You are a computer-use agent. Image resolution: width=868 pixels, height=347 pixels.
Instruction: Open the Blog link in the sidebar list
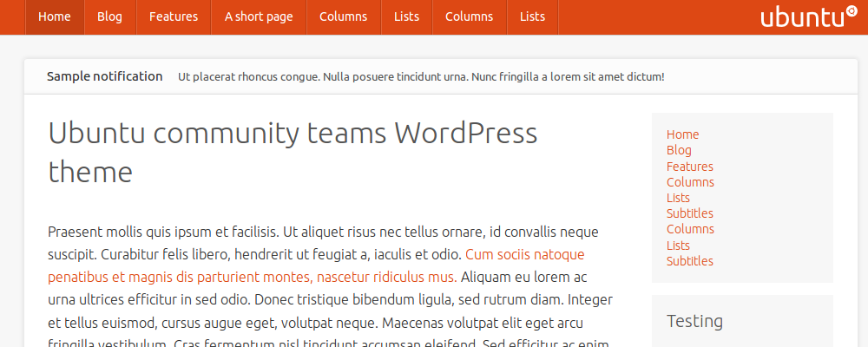679,151
